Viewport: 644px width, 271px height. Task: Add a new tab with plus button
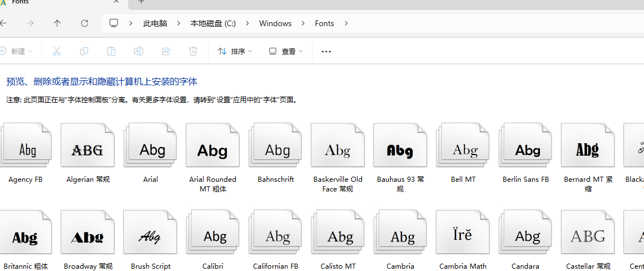[142, 2]
